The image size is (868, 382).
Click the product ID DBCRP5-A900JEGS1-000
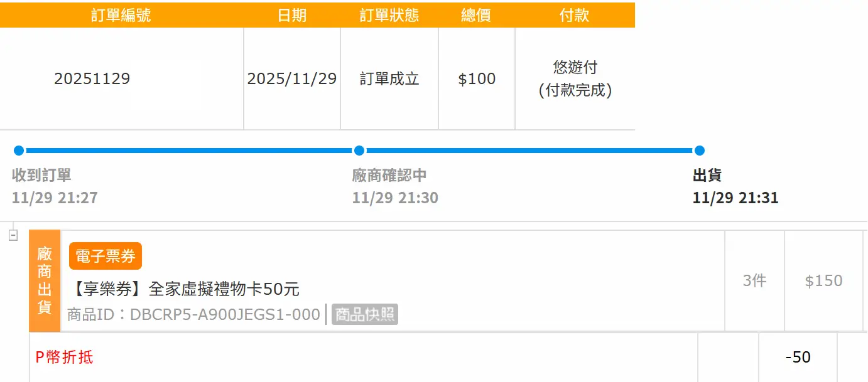[x=225, y=314]
